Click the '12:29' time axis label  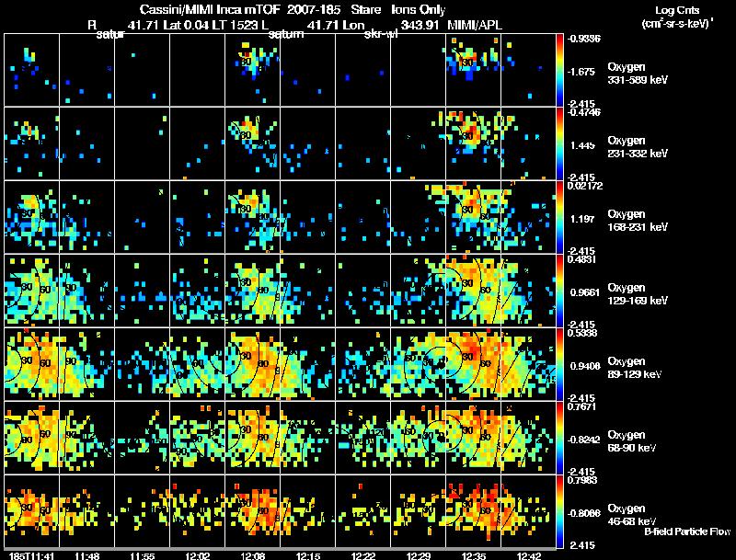(419, 555)
